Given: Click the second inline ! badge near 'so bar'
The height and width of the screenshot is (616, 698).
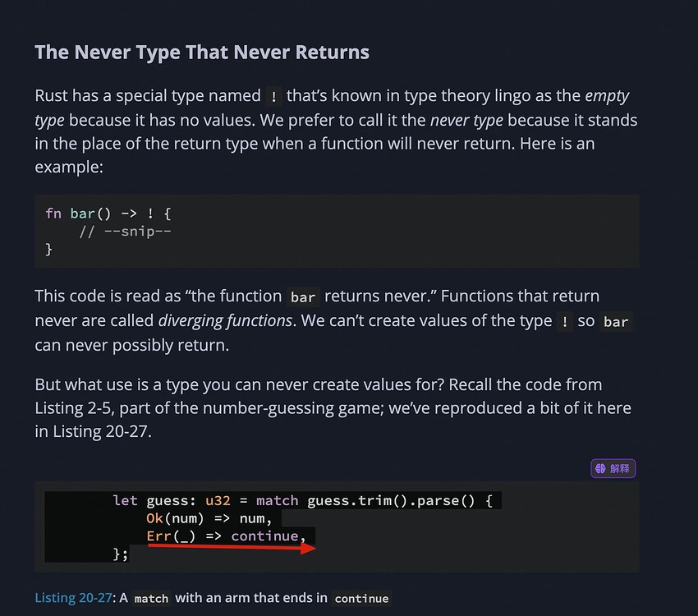Looking at the screenshot, I should coord(564,322).
